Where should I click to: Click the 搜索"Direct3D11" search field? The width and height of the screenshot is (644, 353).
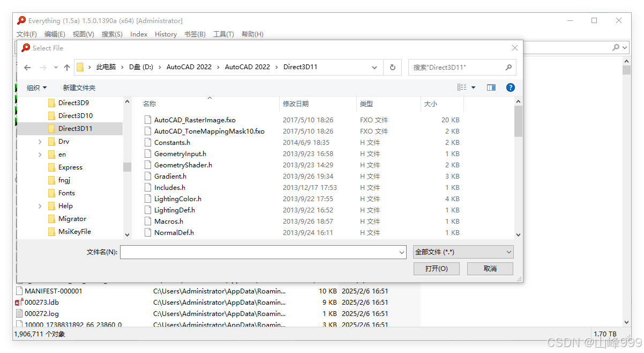tap(456, 68)
